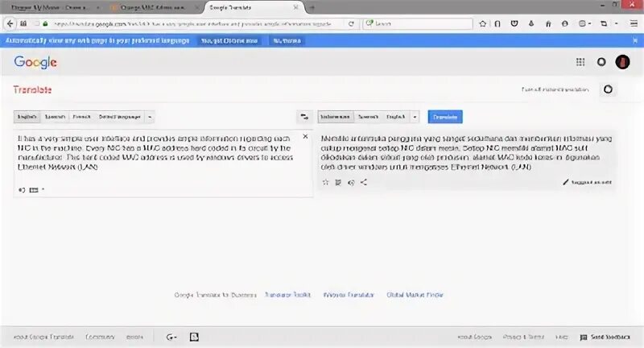This screenshot has width=644, height=348.
Task: Open the source keyboard input tool
Action: coord(34,190)
